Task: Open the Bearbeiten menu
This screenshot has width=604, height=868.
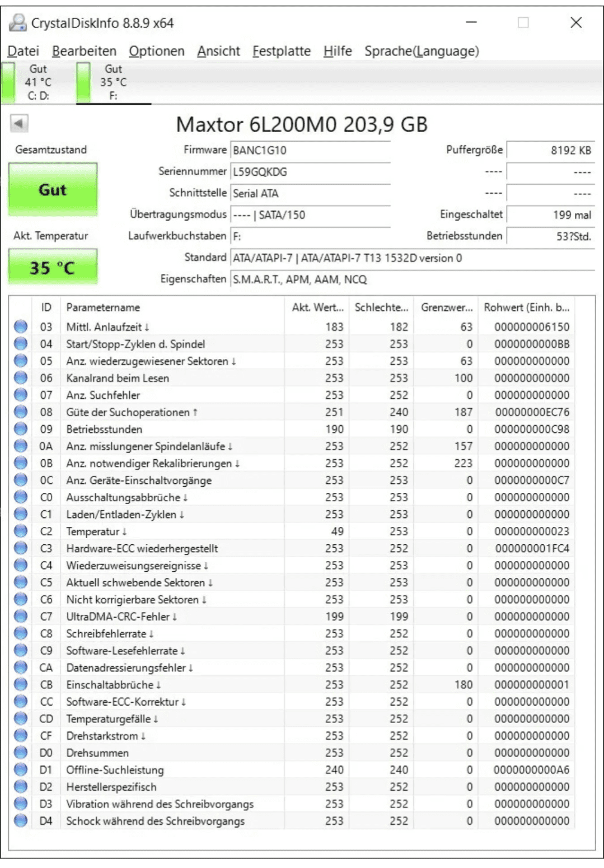Action: pyautogui.click(x=84, y=51)
